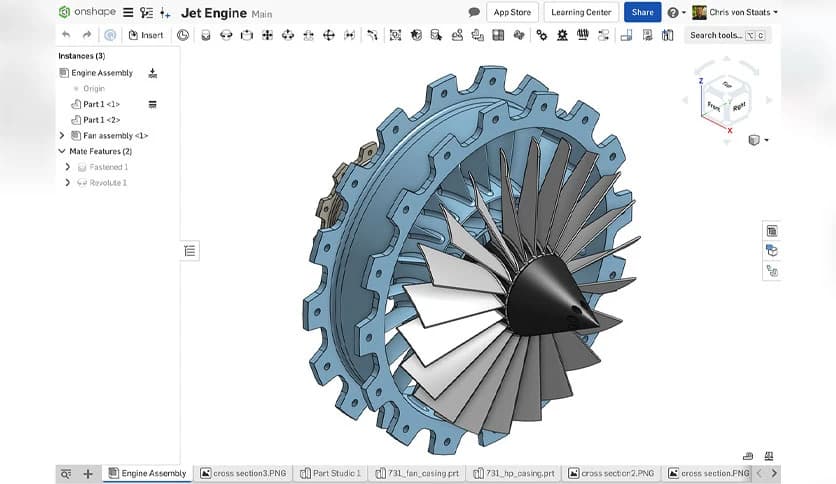Expand the Fastened 1 mate
The image size is (836, 484).
pos(68,167)
